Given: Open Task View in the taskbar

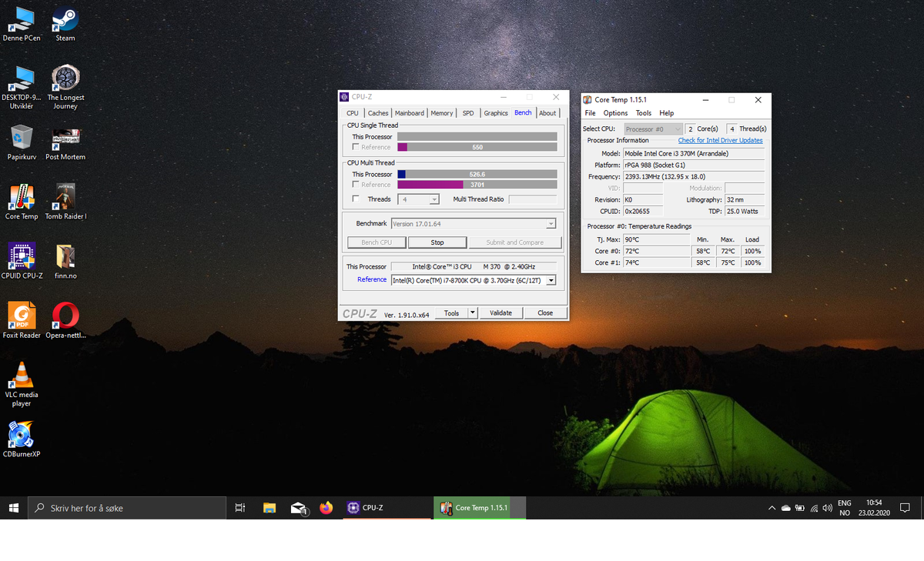Looking at the screenshot, I should (240, 508).
